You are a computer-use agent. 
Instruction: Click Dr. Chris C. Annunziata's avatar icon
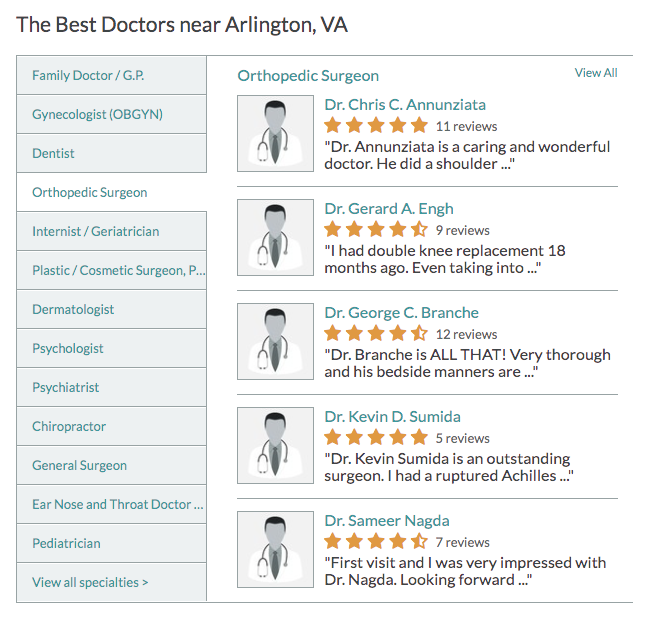[x=275, y=134]
